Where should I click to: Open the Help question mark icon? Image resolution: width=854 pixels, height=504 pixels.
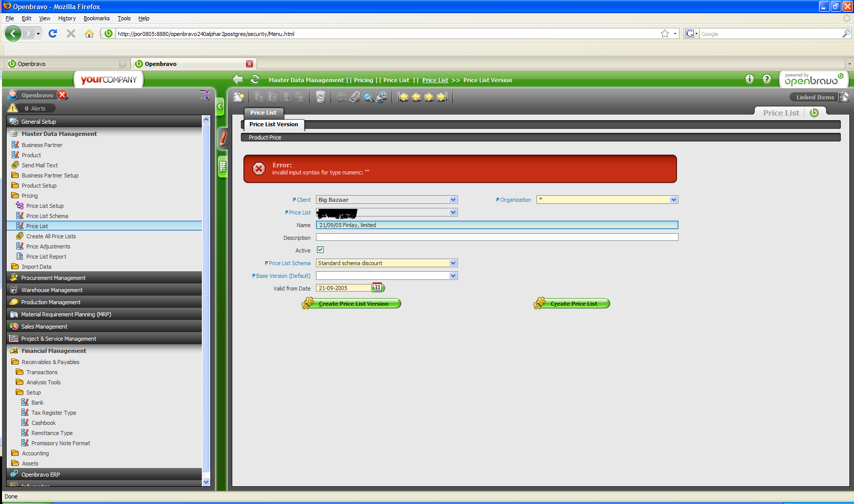[x=767, y=79]
